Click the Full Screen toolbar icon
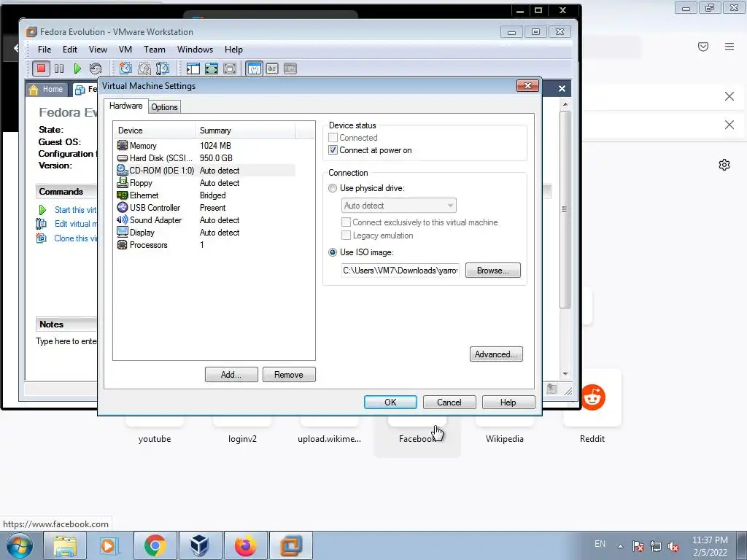The height and width of the screenshot is (560, 747). (211, 69)
